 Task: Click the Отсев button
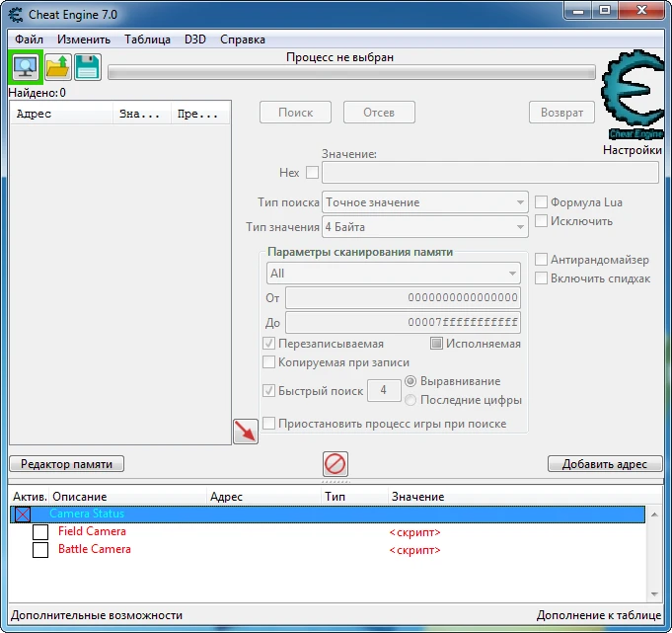point(379,113)
